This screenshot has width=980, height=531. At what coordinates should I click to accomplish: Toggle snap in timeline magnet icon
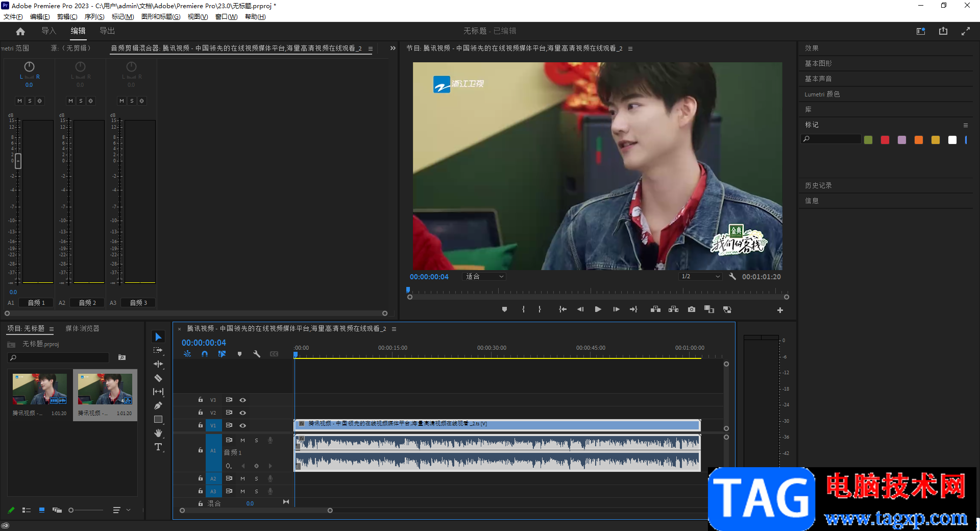205,354
